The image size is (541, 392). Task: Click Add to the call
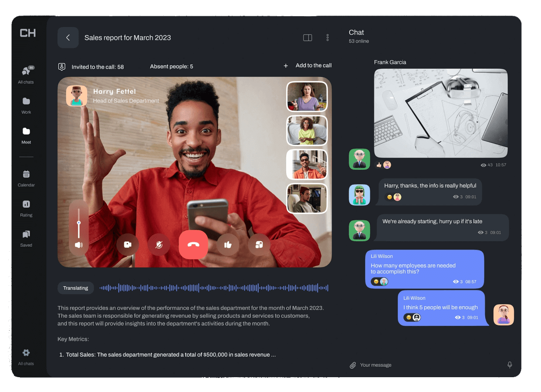308,66
